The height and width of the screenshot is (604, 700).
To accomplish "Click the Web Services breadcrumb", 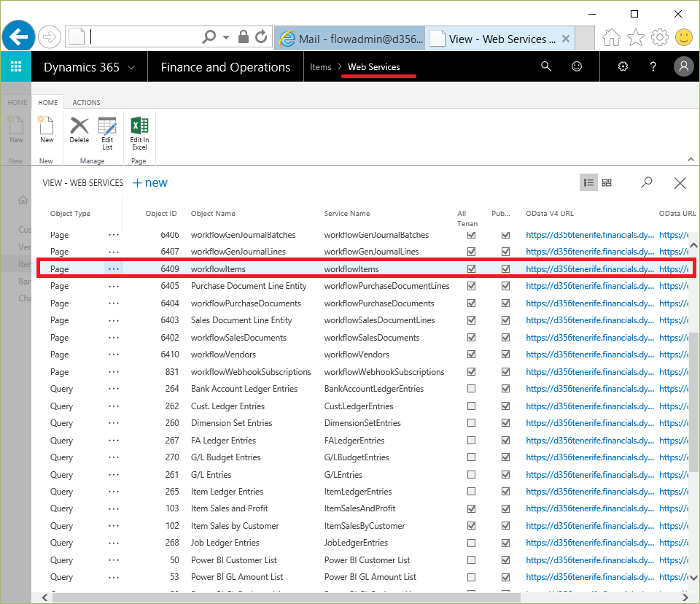I will click(x=373, y=67).
